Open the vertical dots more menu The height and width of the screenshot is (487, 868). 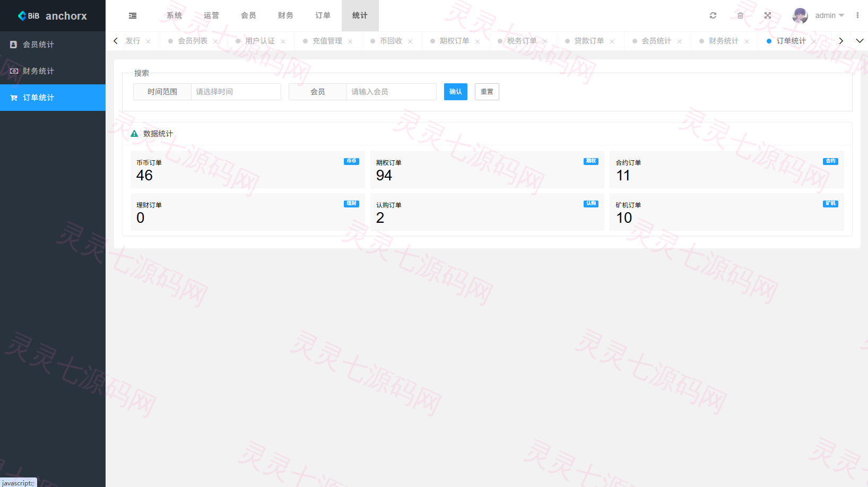[857, 15]
